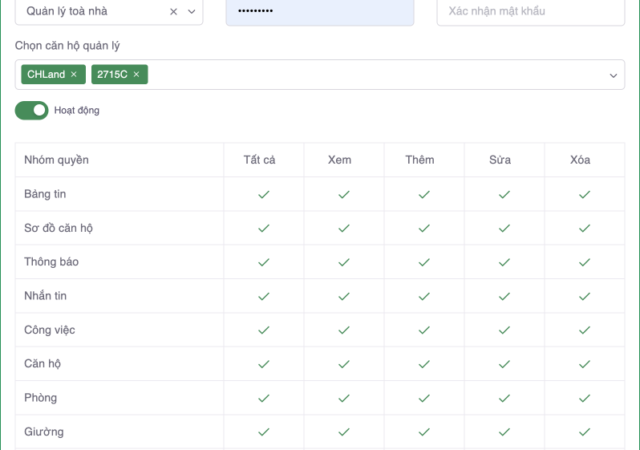Toggle Tất cả permission for Căn hộ
Screen dimensions: 640x450
coord(264,364)
